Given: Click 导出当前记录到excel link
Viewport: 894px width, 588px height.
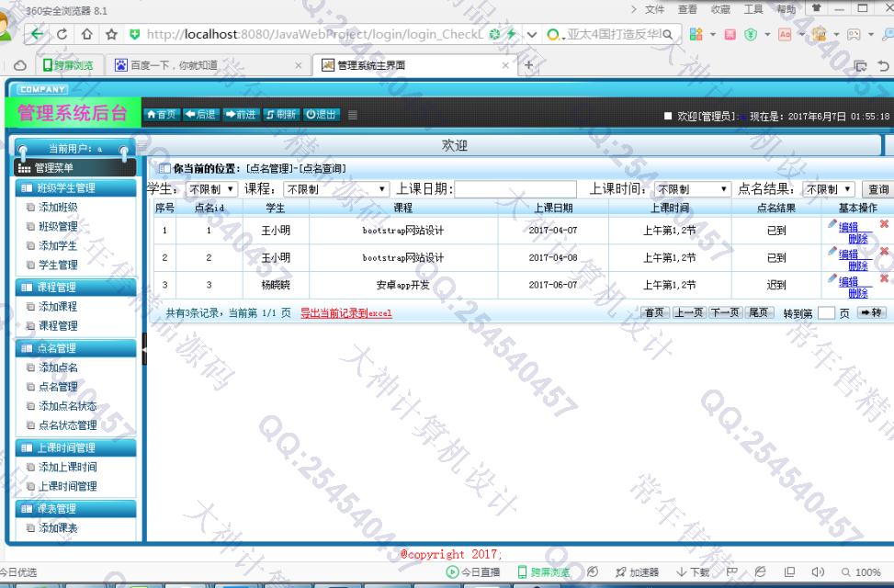Looking at the screenshot, I should coord(346,313).
